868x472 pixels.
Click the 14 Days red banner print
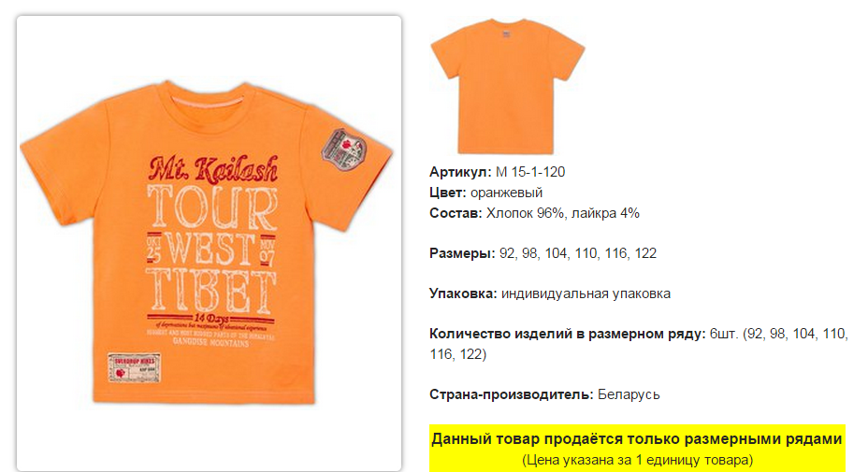pyautogui.click(x=210, y=318)
